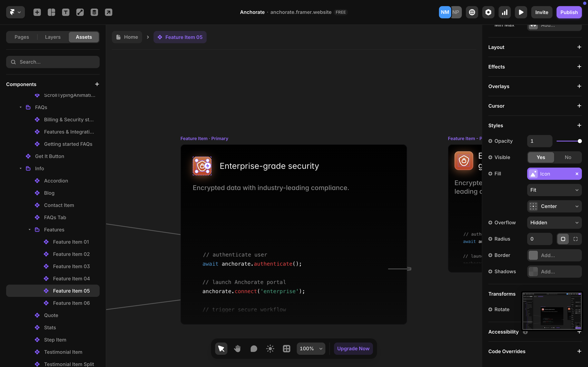Image resolution: width=588 pixels, height=367 pixels.
Task: Open the 100% zoom level dropdown
Action: 311,349
